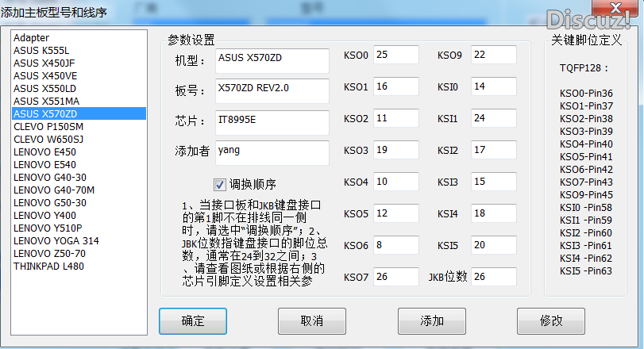
Task: Click the KSI3 value field
Action: tap(494, 182)
